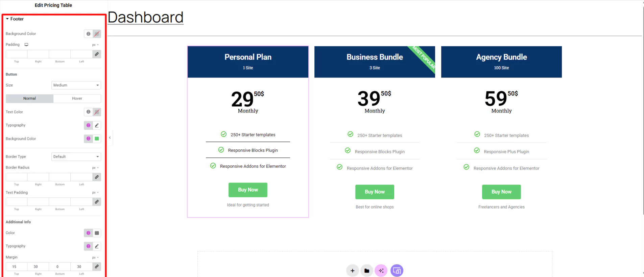Screen dimensions: 644x277
Task: Unlink Additional Info Margin values
Action: [97, 267]
